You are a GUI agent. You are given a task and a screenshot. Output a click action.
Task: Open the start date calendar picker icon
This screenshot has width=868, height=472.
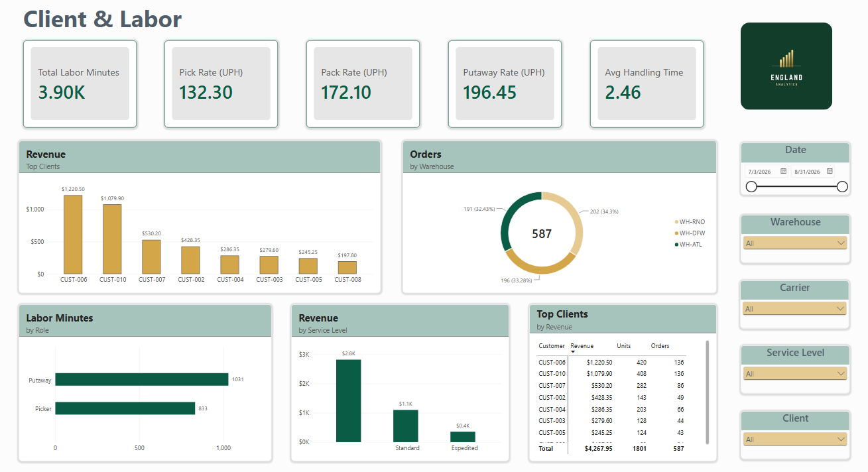coord(783,171)
